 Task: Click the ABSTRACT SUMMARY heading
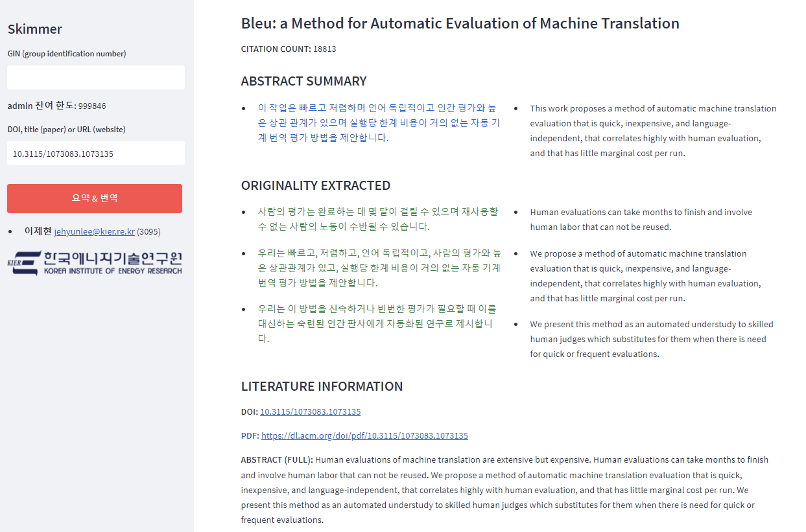coord(304,81)
